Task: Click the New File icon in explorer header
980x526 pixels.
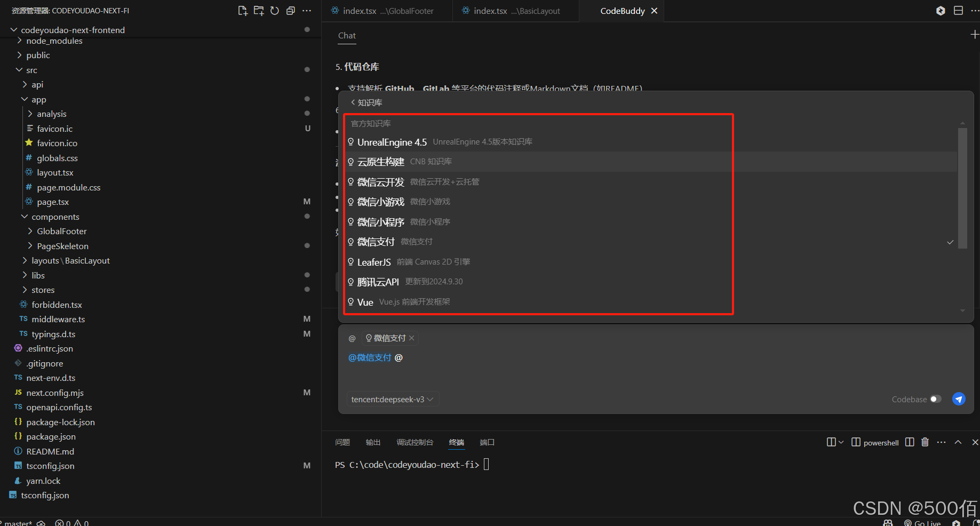Action: click(x=243, y=11)
